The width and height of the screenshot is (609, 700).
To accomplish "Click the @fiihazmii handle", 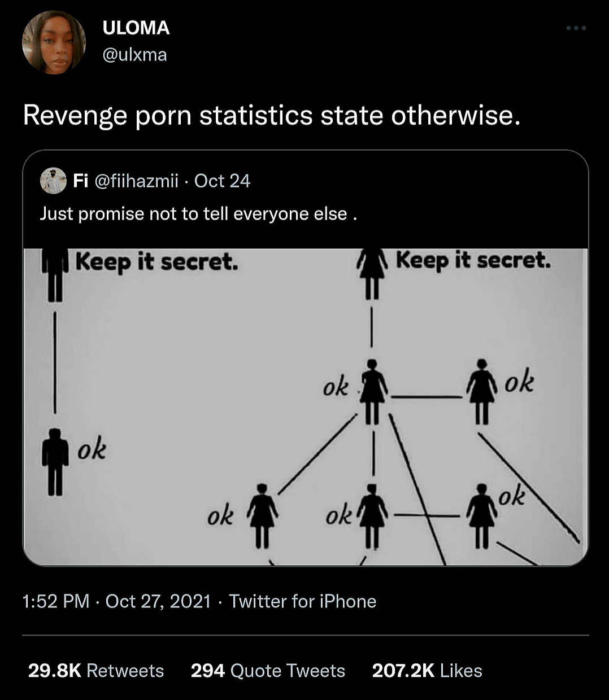I will coord(136,181).
